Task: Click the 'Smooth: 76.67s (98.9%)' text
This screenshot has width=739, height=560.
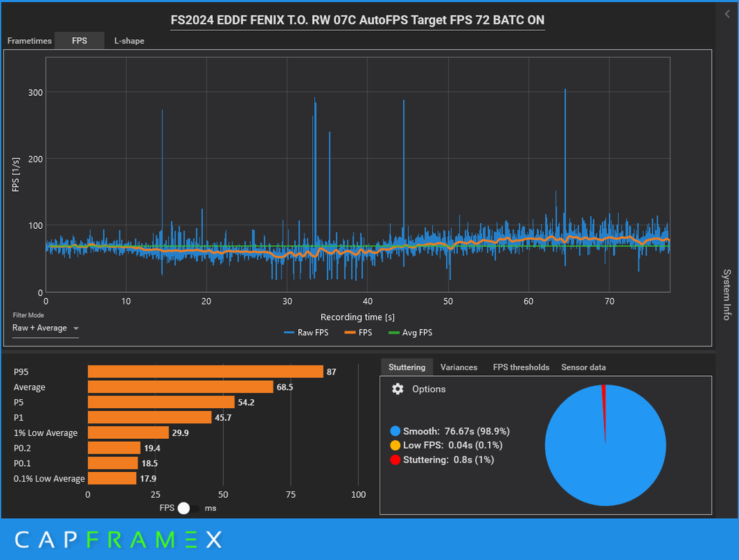Action: pos(456,430)
